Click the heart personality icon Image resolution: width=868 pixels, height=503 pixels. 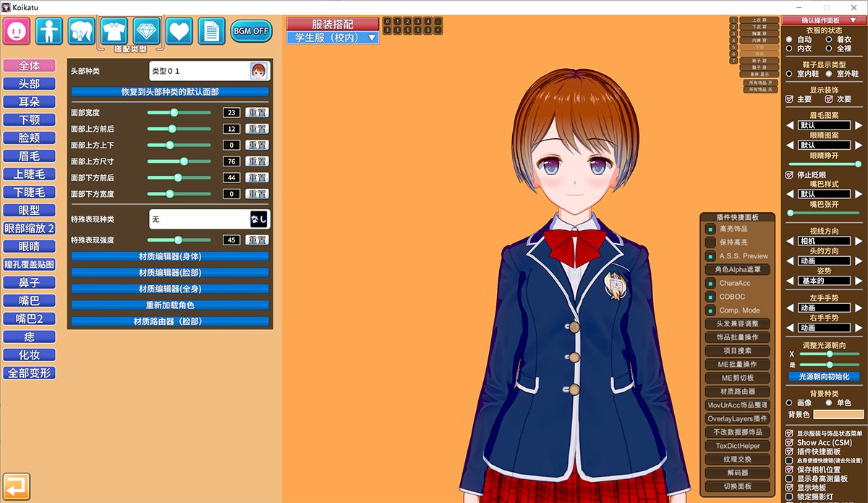(x=179, y=31)
